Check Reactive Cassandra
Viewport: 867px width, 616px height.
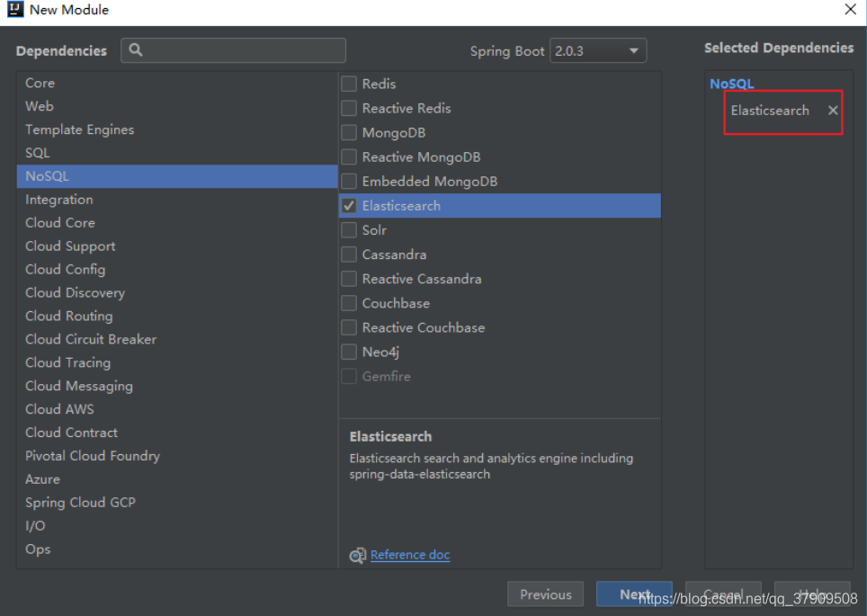[349, 279]
